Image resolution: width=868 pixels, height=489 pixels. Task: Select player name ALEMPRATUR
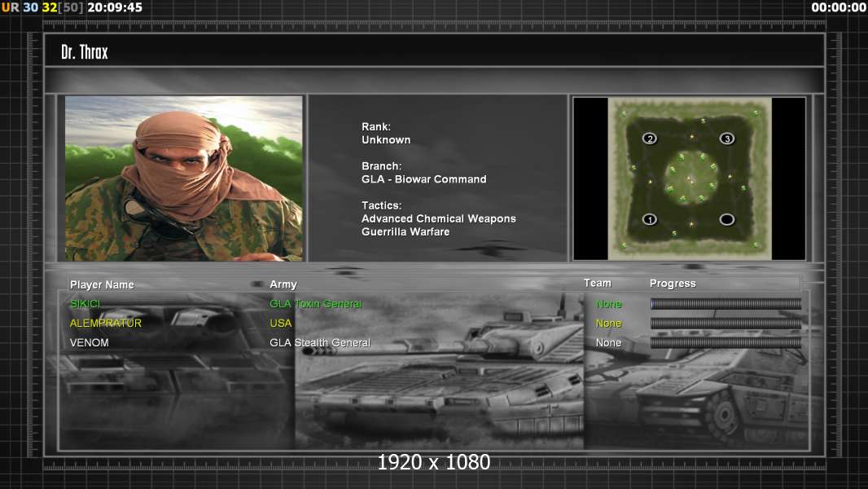click(x=106, y=323)
